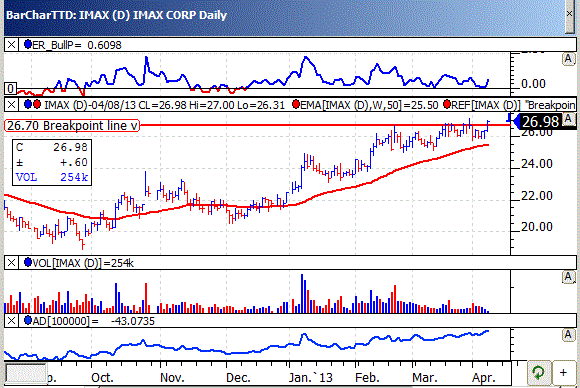Click the Mar. date axis label
Viewport: 580px width, 388px height.
(x=425, y=378)
